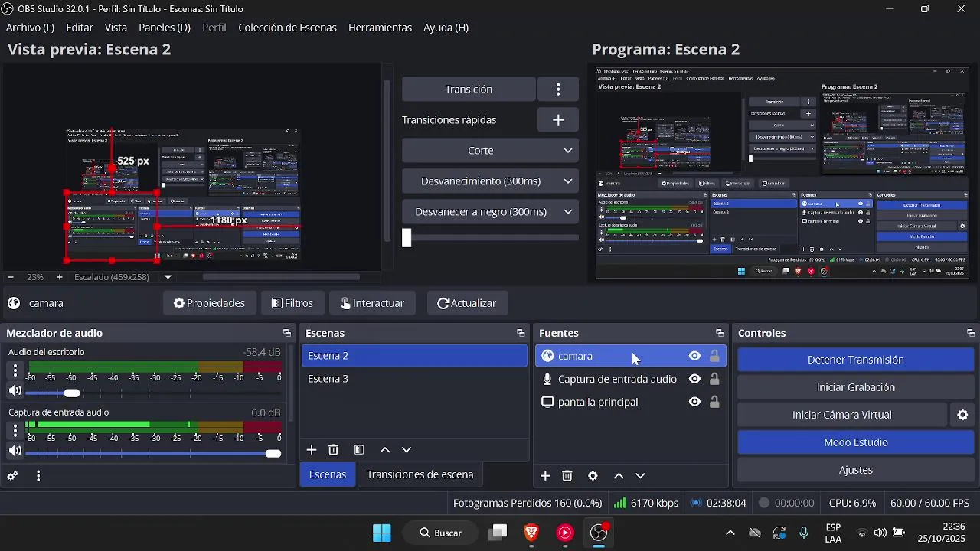
Task: Toggle visibility of camara source
Action: click(x=694, y=356)
